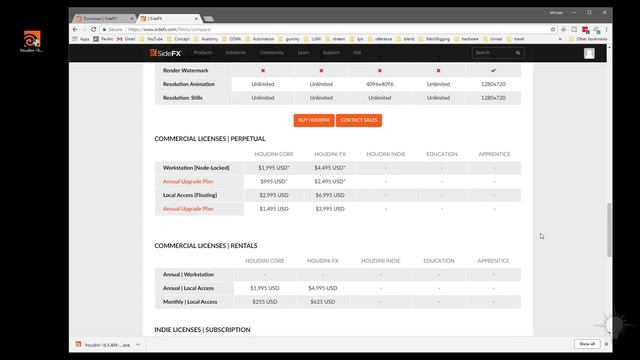Click the green extension icon in the toolbar
Image resolution: width=640 pixels, height=360 pixels.
tap(597, 30)
